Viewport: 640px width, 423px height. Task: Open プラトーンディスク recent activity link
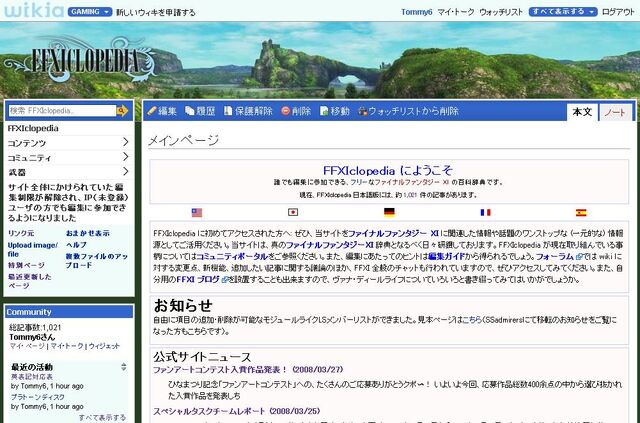(x=38, y=397)
